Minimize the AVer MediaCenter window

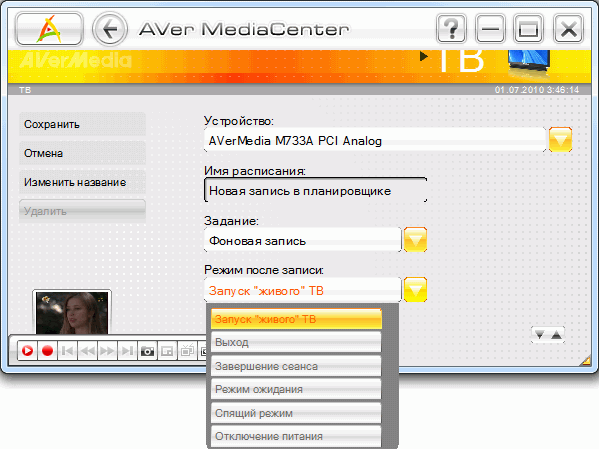[490, 29]
